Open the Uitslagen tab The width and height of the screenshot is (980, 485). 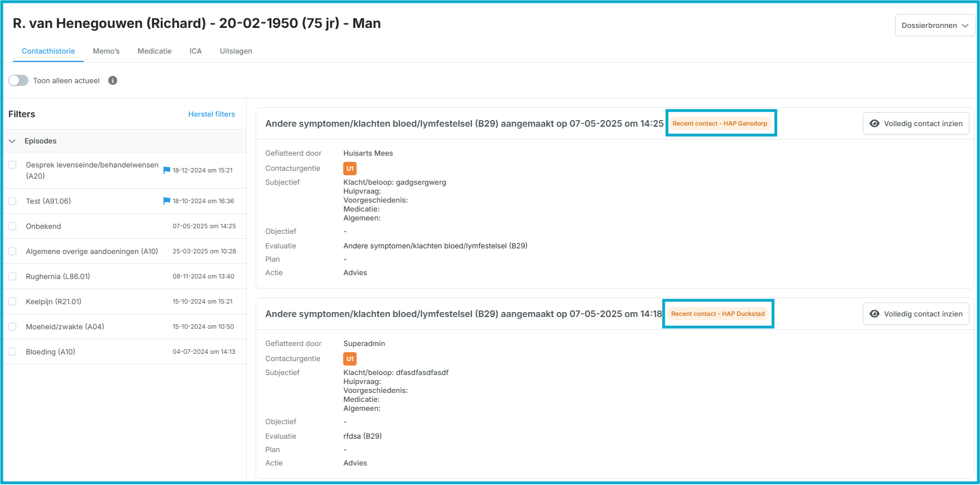(236, 51)
